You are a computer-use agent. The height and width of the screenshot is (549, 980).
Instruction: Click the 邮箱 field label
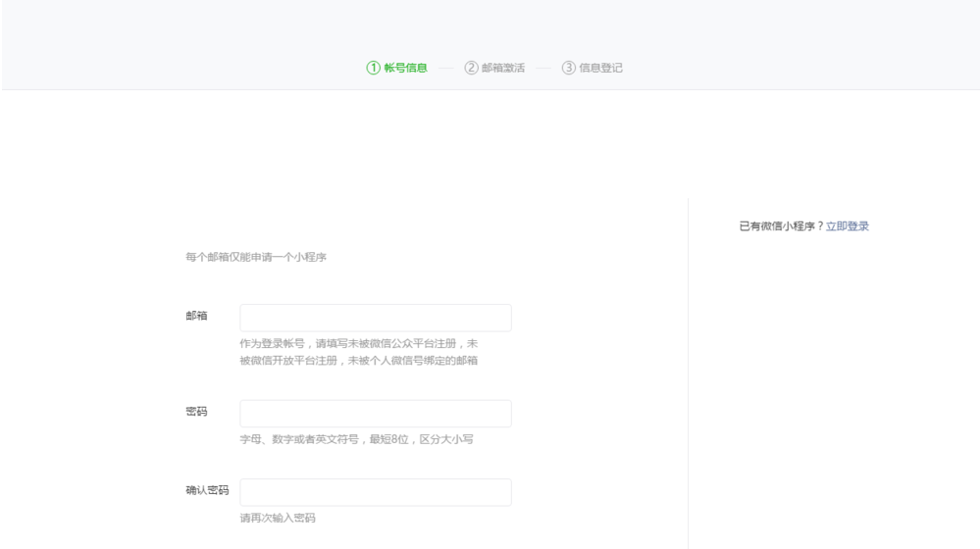point(196,316)
